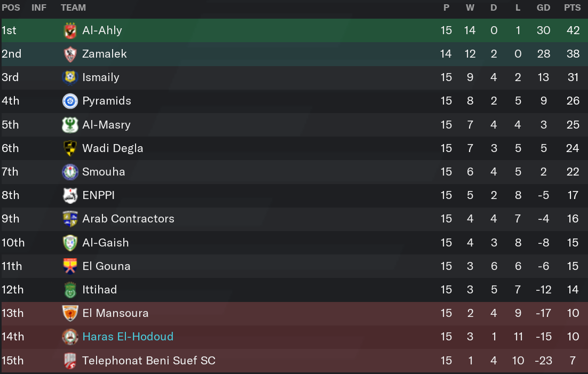Click the Zamalek club crest icon
The image size is (588, 374).
[70, 54]
